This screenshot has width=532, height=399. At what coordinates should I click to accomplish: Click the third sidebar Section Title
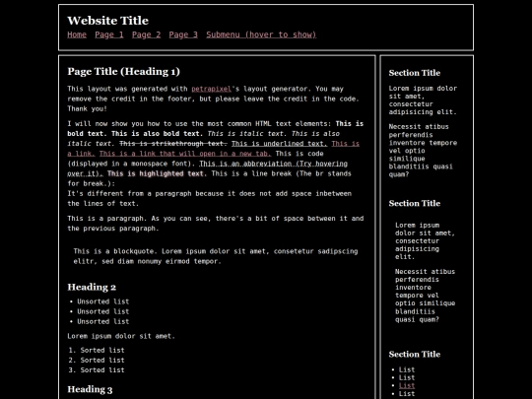[414, 355]
